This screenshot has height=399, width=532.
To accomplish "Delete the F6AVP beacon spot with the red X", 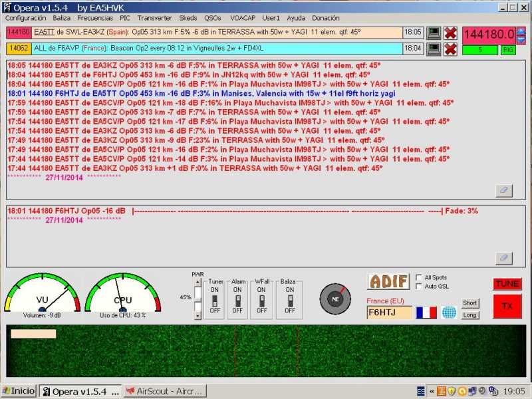I will point(450,49).
